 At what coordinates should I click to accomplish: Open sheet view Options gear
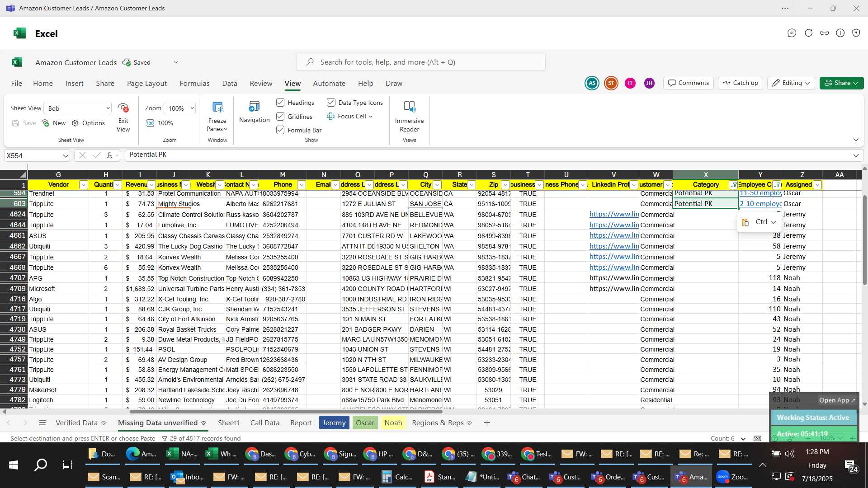click(x=75, y=123)
